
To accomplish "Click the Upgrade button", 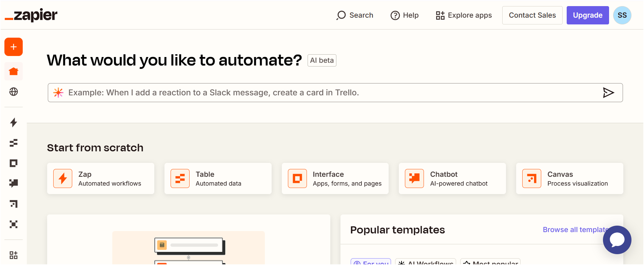I will (587, 15).
